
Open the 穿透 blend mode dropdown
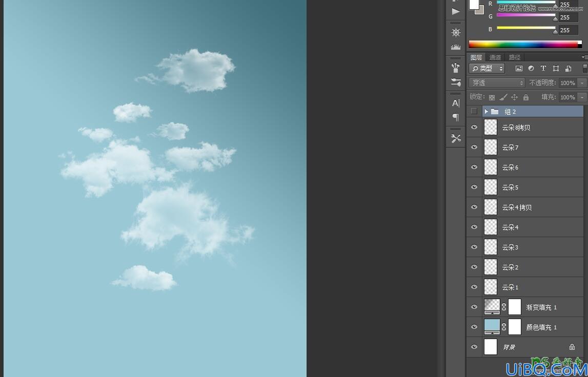tap(497, 82)
